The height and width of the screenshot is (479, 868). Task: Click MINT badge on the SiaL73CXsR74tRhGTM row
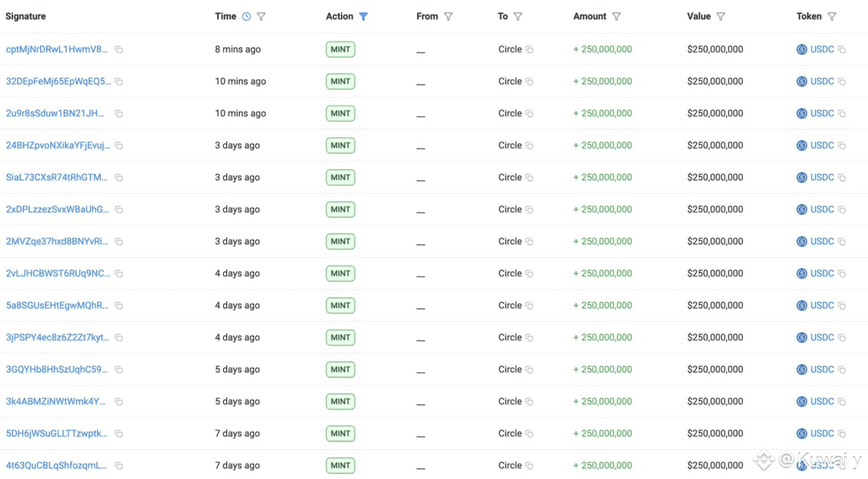pyautogui.click(x=340, y=177)
